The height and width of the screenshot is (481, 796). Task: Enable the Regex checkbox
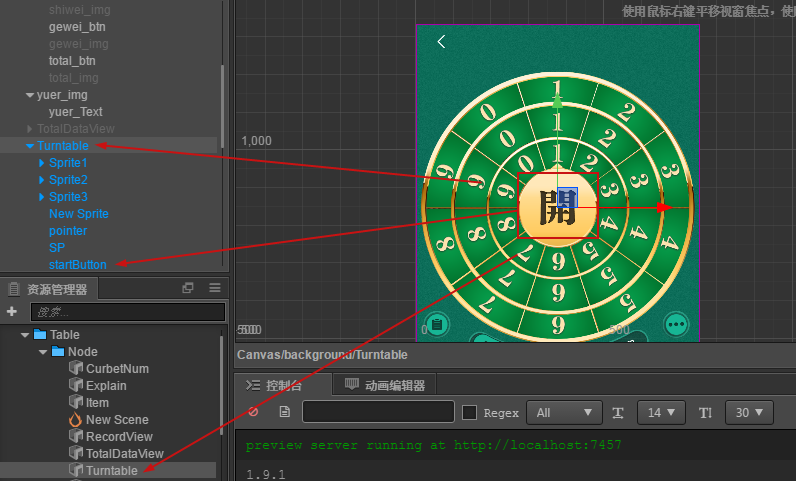coord(470,412)
